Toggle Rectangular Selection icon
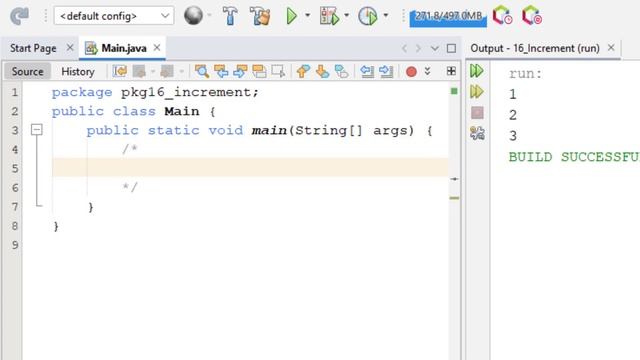Screen dimensions: 640x360 [278, 71]
